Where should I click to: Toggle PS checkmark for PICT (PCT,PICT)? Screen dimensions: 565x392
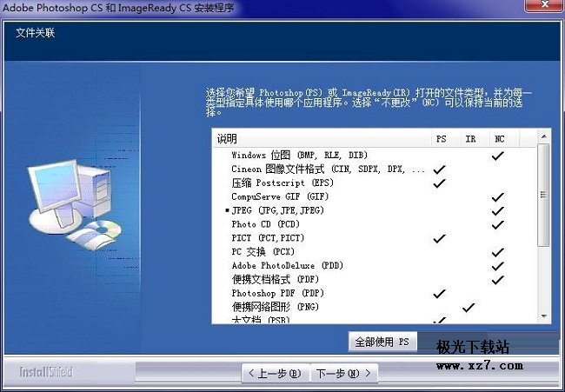tap(439, 238)
